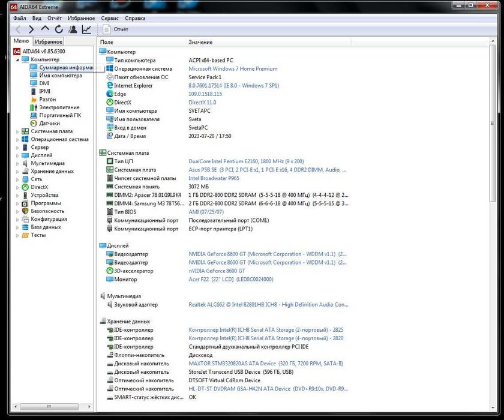The width and height of the screenshot is (504, 420).
Task: Click the Программы tree icon
Action: [x=25, y=203]
